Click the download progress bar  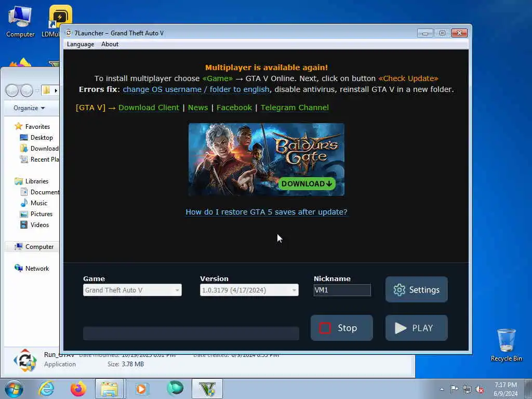coord(191,333)
